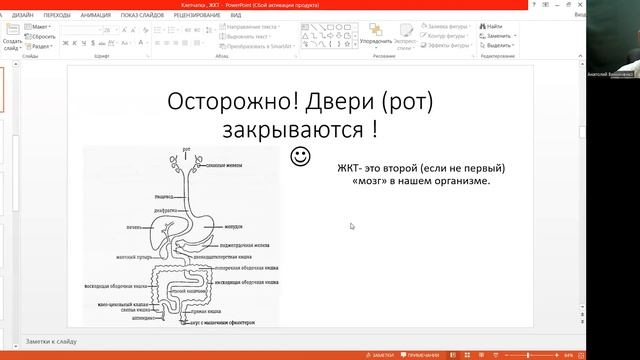Open the Раздел (Section) dropdown

point(38,46)
